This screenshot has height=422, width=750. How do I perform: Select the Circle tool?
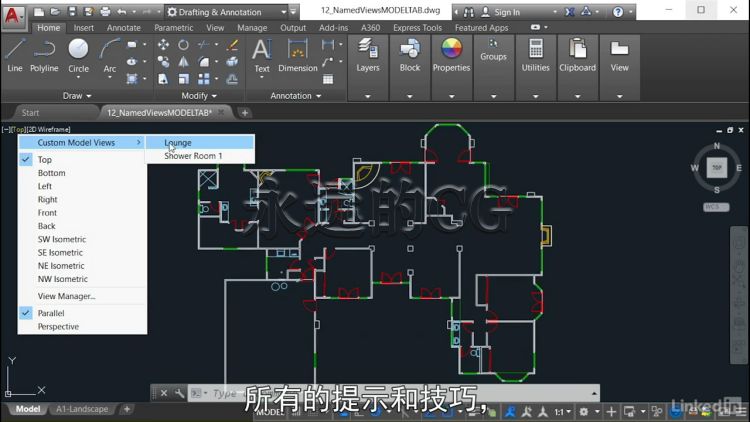click(x=78, y=55)
